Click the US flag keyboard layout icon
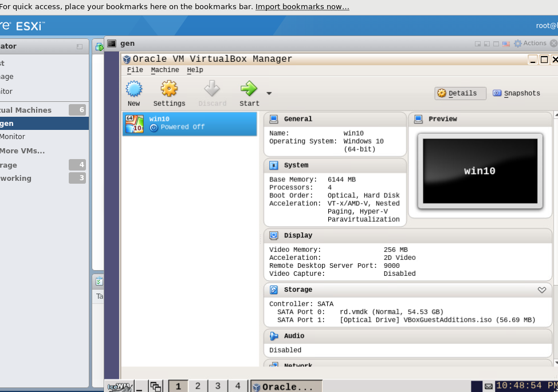This screenshot has height=392, width=558. click(506, 43)
